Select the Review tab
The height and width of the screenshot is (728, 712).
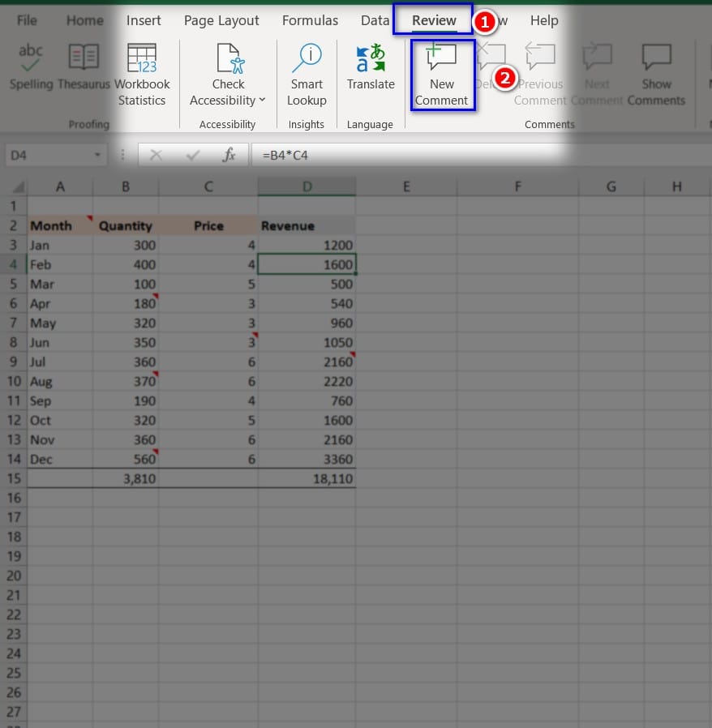pyautogui.click(x=434, y=20)
